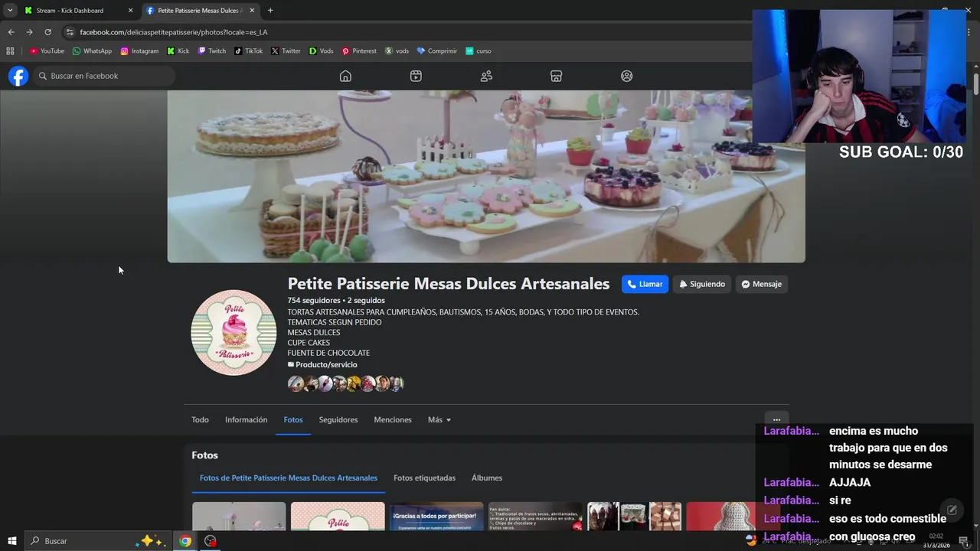Open the Petite logo photo thumbnail
Viewport: 980px width, 551px height.
(338, 517)
